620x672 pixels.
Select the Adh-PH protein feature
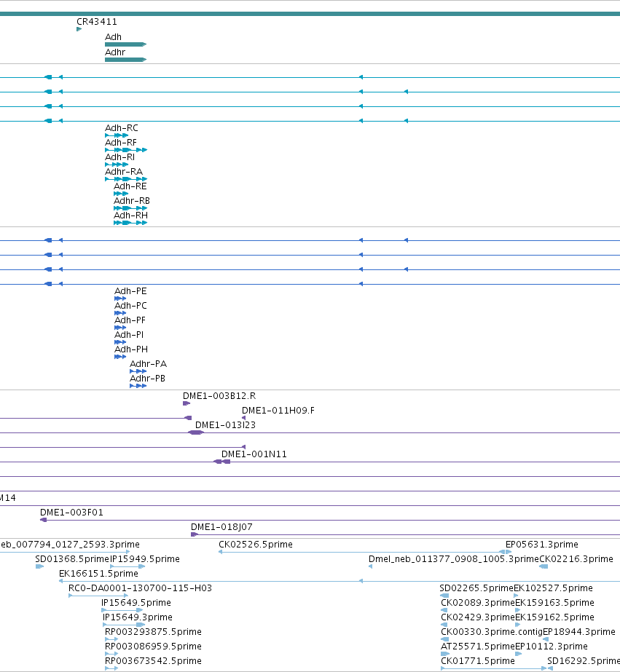120,357
